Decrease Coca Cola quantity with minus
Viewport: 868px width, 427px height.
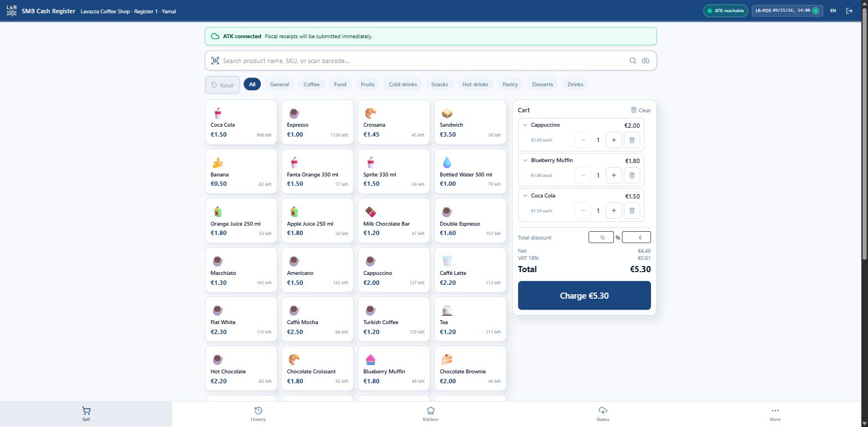[x=583, y=211]
